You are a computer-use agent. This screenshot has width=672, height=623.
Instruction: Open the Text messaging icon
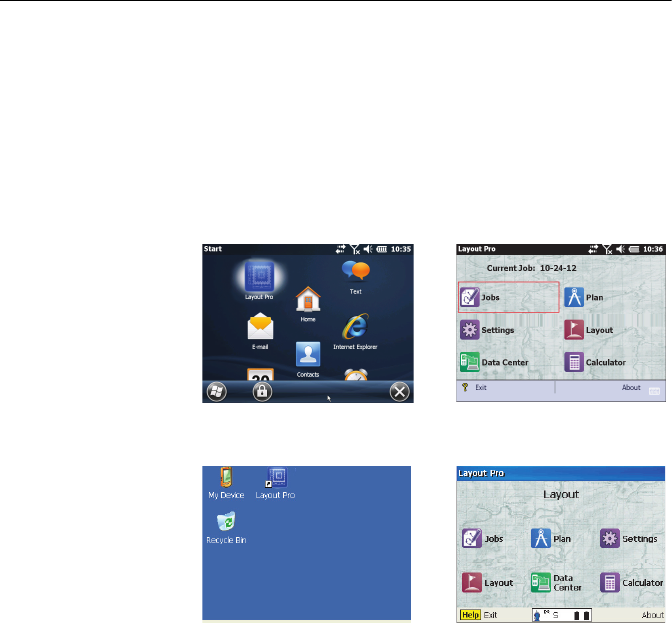(x=356, y=277)
